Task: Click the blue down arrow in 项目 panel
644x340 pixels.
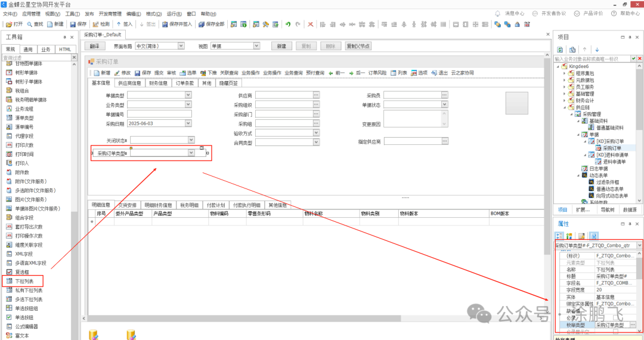Action: coord(596,50)
